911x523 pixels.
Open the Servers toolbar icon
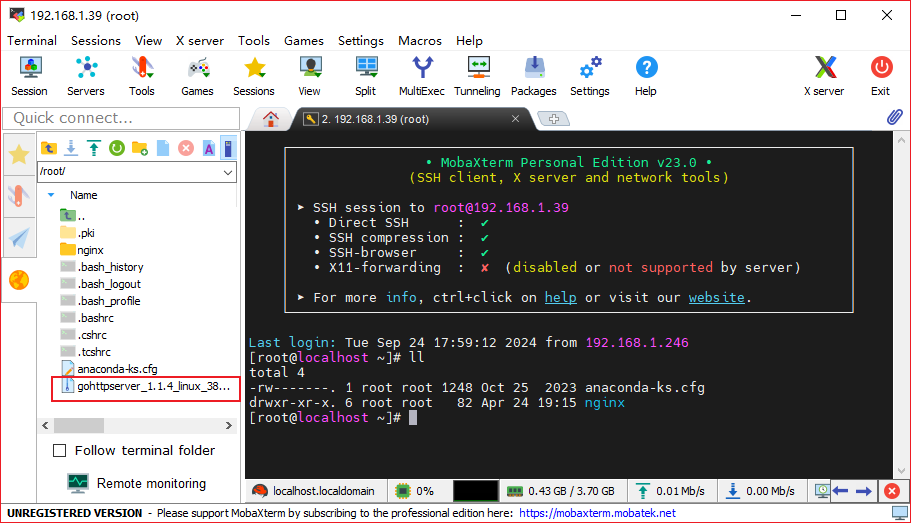[x=86, y=77]
